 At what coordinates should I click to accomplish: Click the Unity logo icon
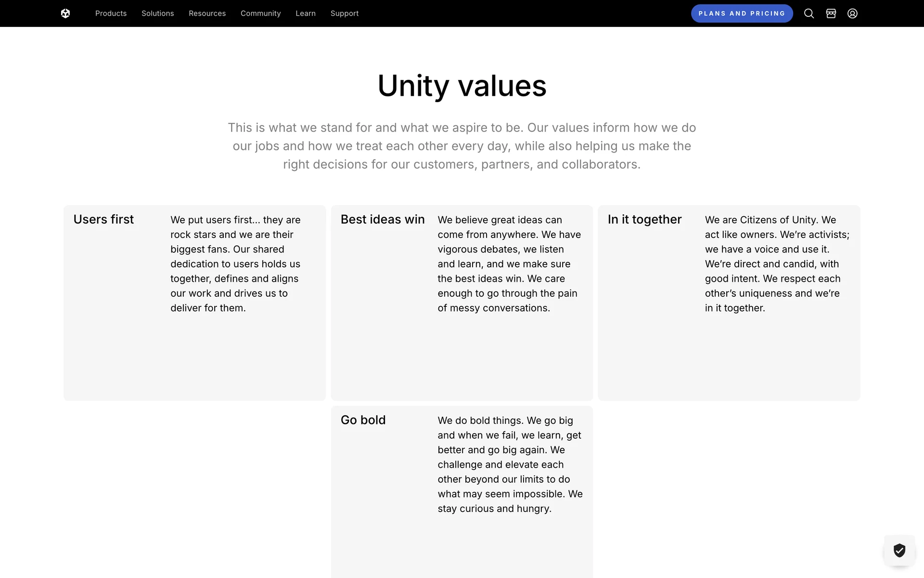(65, 13)
